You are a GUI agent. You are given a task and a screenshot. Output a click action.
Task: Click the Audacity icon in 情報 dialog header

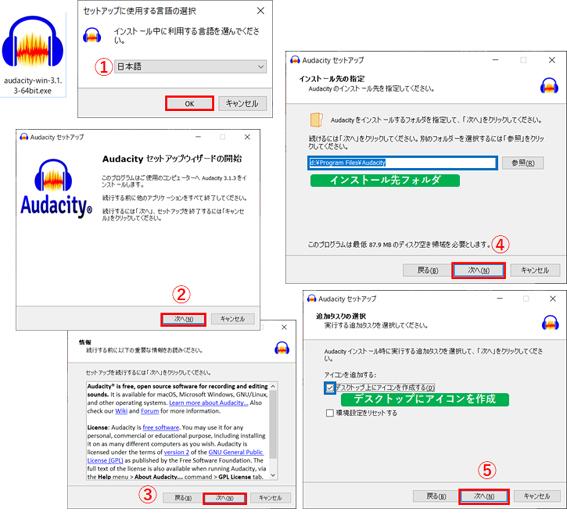[x=282, y=348]
